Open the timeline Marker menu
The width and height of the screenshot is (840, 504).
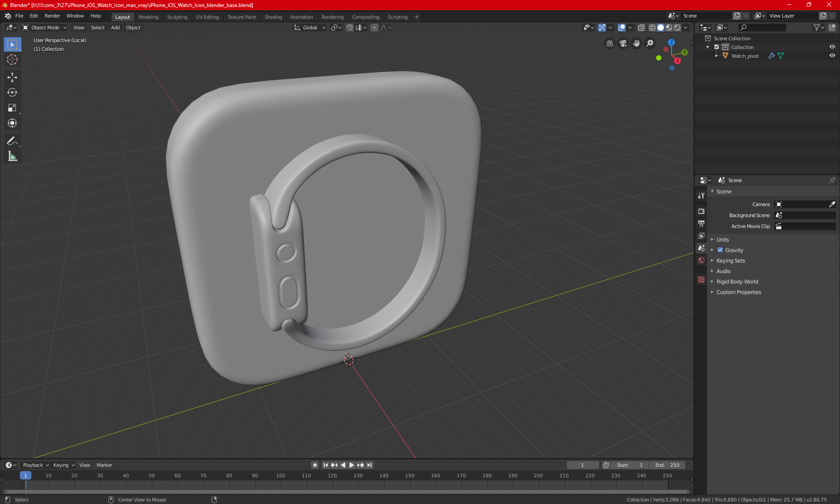[104, 465]
